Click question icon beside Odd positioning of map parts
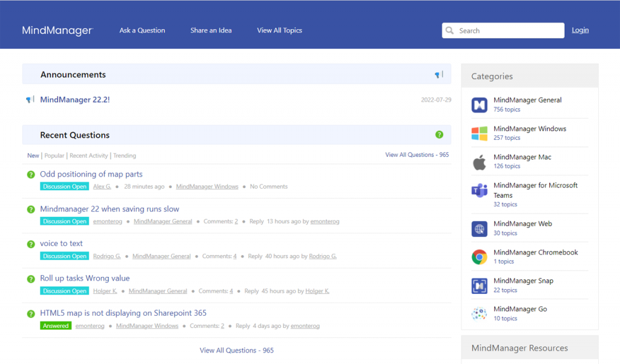 (31, 175)
